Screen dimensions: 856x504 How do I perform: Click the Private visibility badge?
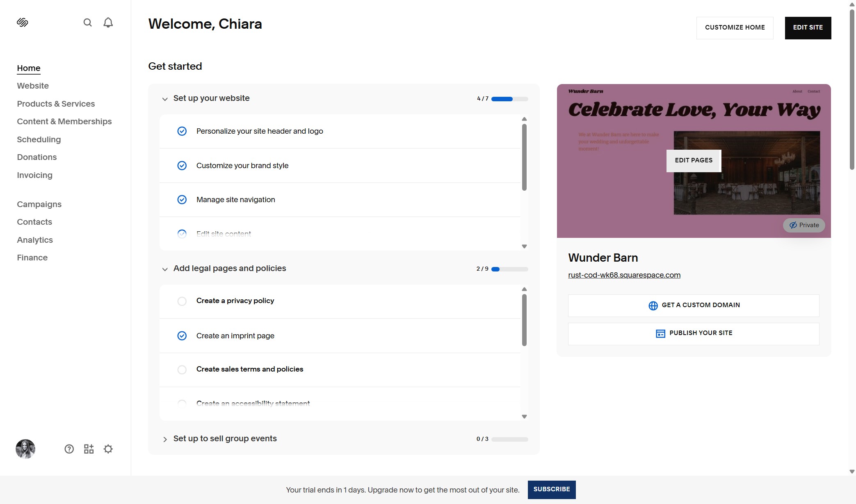click(x=804, y=225)
